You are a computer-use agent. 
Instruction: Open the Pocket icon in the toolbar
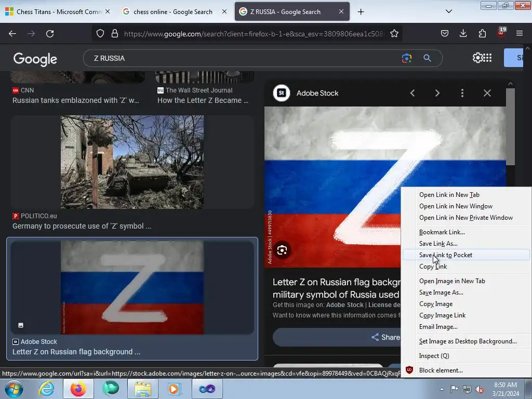(445, 33)
